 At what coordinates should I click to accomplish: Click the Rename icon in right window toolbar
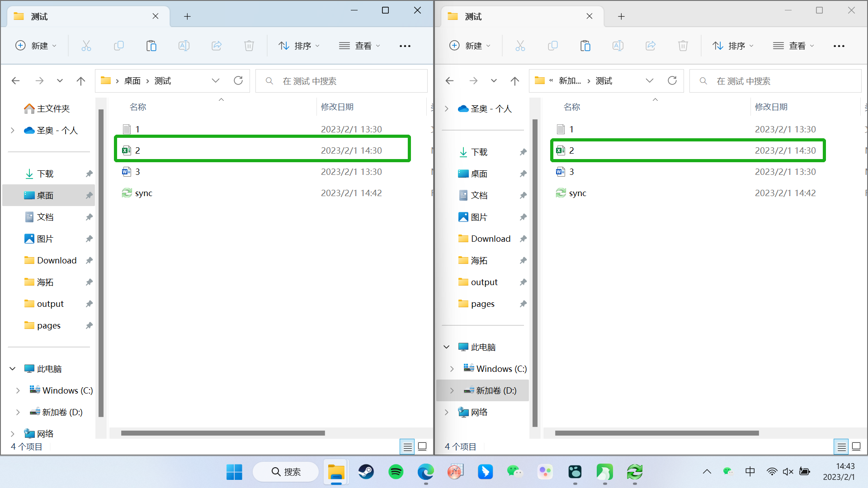click(618, 46)
